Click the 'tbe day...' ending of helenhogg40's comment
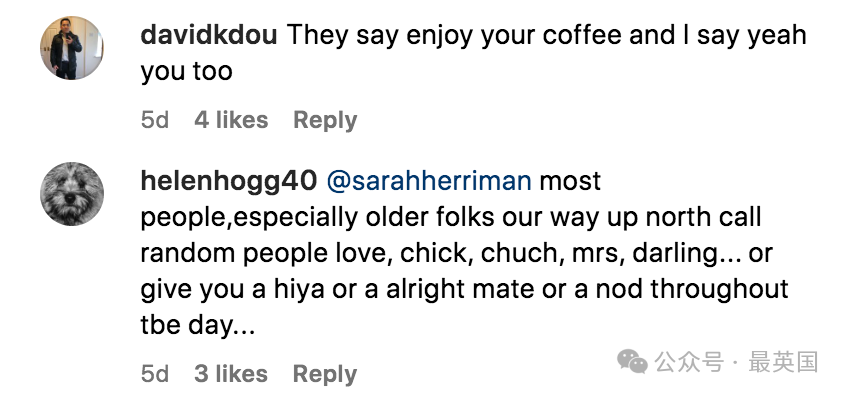Image resolution: width=846 pixels, height=396 pixels. coord(197,325)
